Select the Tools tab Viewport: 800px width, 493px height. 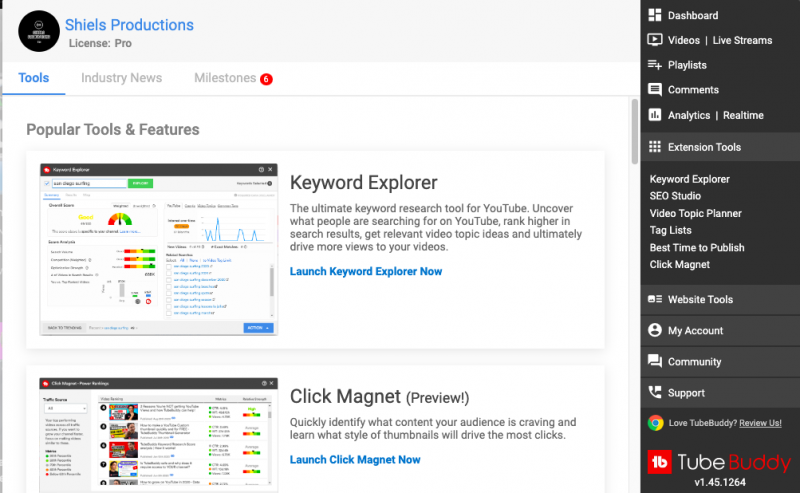tap(33, 78)
